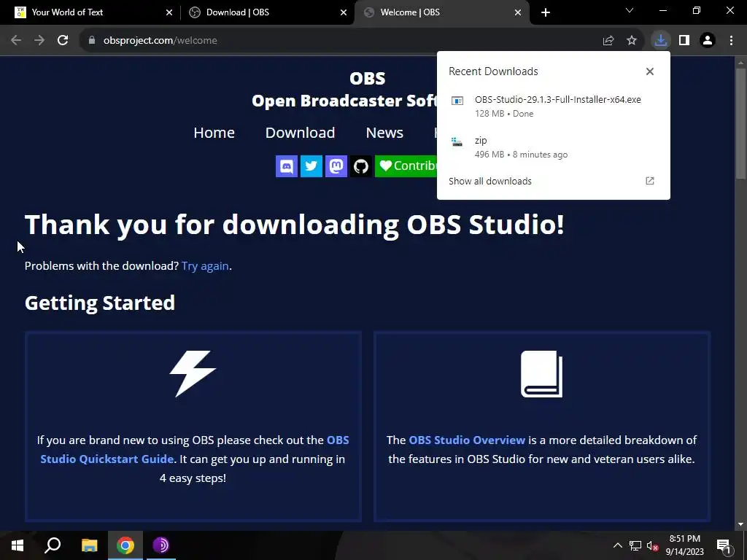Select the Welcome | OBS tab
Image resolution: width=747 pixels, height=560 pixels.
pos(441,12)
